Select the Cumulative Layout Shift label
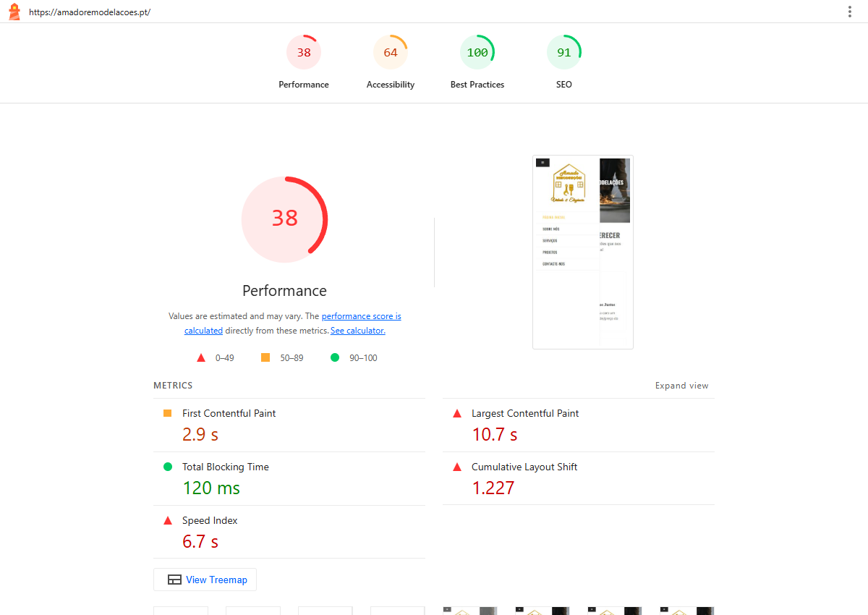Viewport: 868px width, 615px height. pos(524,467)
